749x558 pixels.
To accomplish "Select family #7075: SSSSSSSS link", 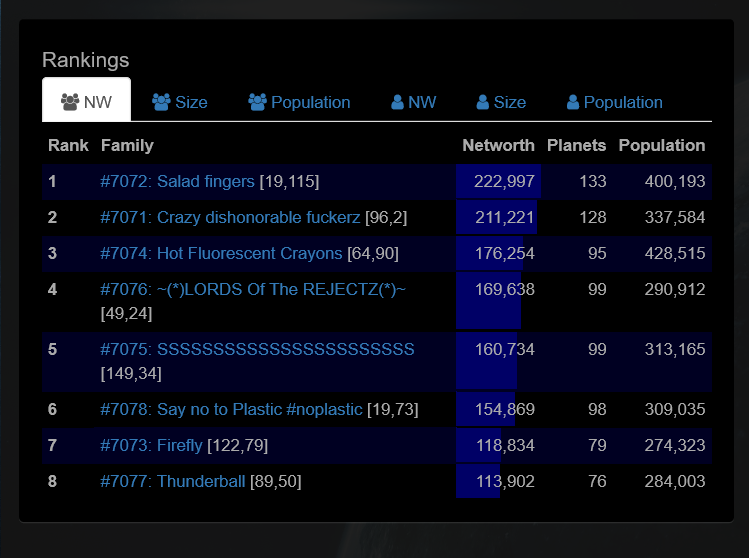I will click(257, 349).
